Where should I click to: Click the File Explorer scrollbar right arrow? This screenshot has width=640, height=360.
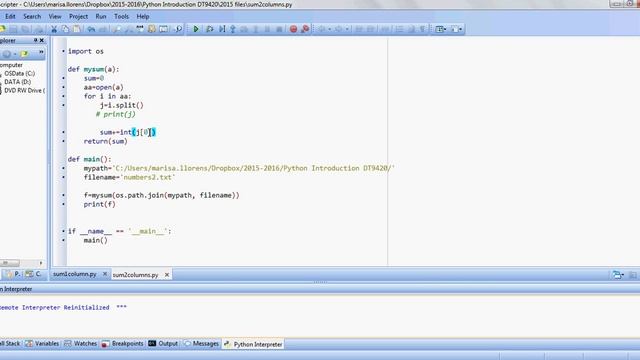coord(41,263)
